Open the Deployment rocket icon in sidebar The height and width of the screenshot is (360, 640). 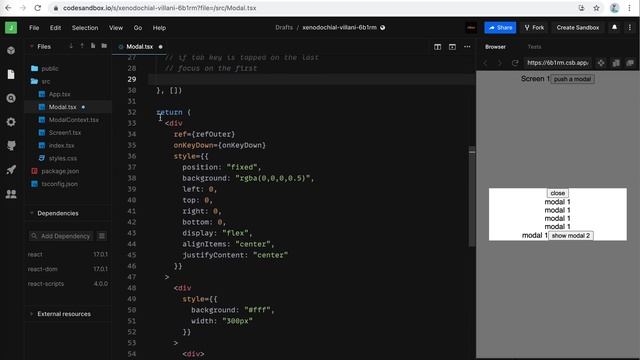tap(11, 169)
